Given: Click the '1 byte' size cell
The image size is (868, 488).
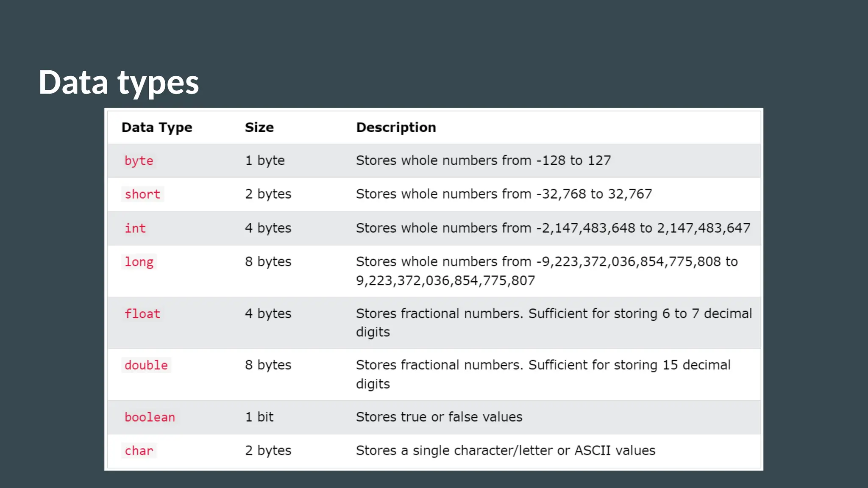Looking at the screenshot, I should (x=265, y=161).
